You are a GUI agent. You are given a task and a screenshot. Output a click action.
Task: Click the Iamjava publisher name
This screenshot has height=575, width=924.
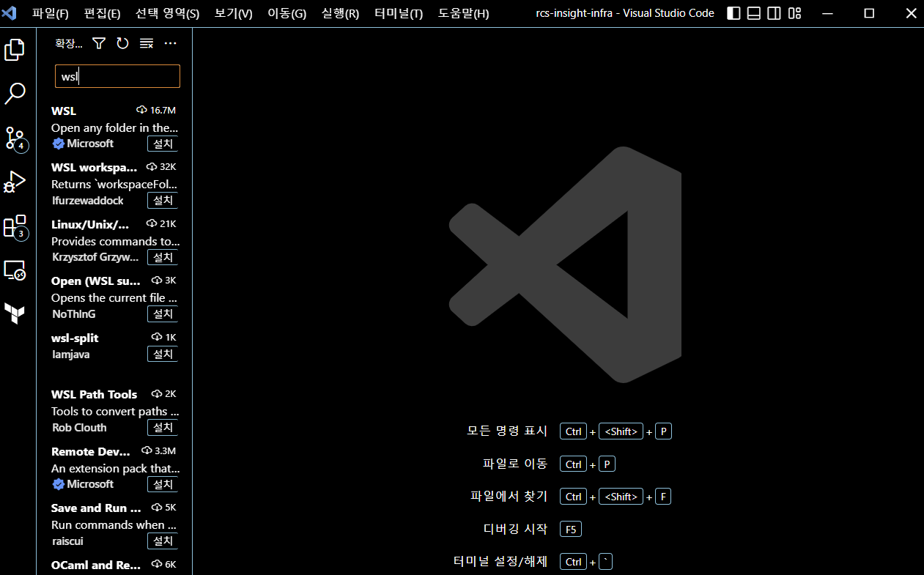click(x=71, y=354)
